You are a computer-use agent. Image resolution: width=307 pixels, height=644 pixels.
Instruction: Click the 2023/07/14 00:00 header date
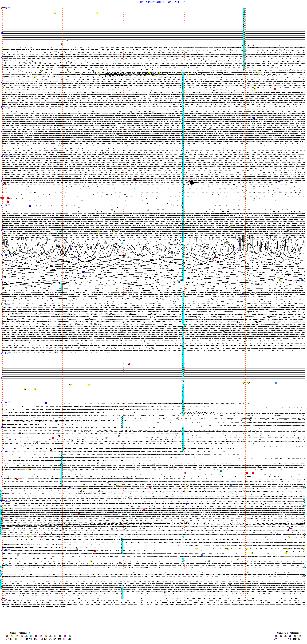click(x=155, y=2)
